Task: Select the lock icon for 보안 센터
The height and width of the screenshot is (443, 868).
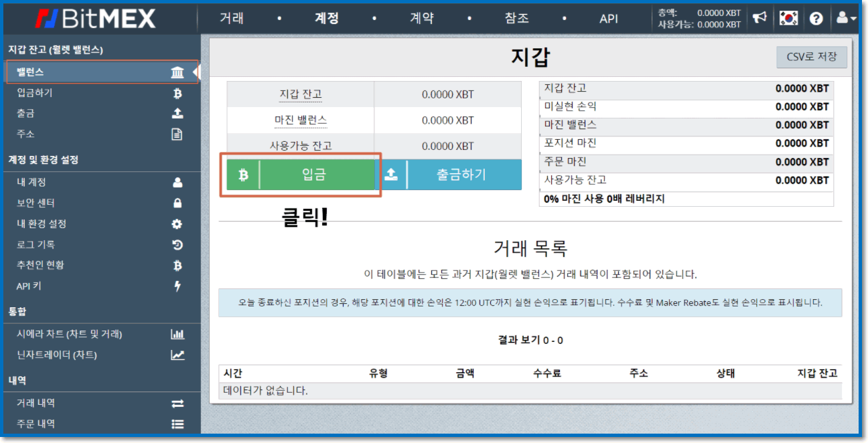Action: 178,202
